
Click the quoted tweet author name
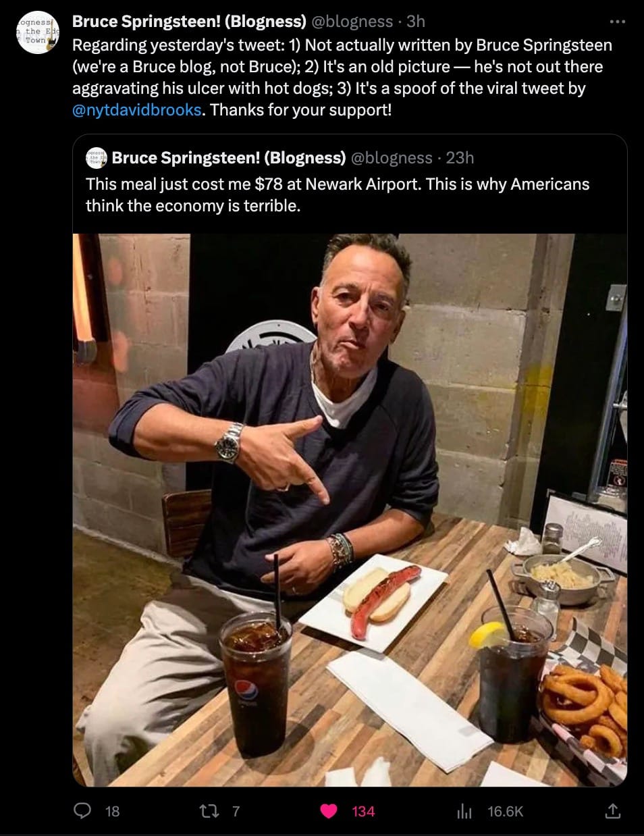[x=228, y=158]
